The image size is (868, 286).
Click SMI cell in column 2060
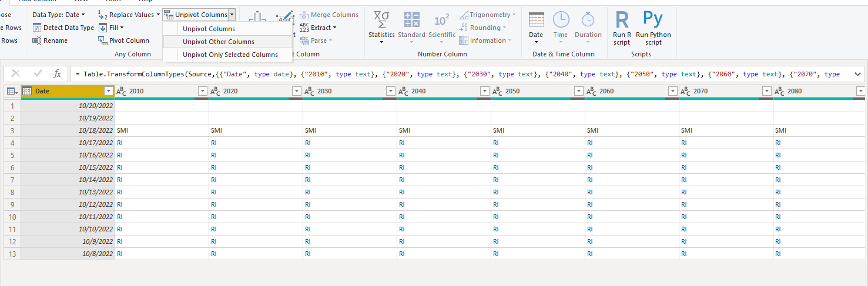coord(632,130)
